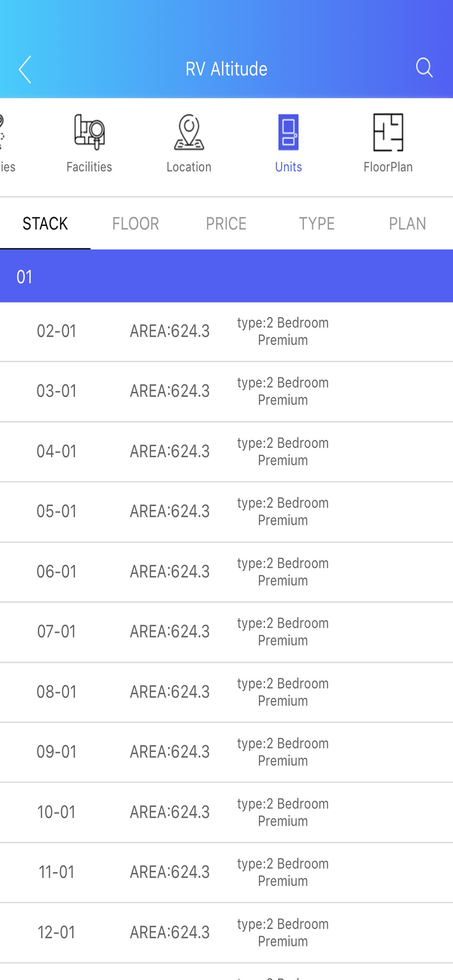This screenshot has height=980, width=453.
Task: Open the Location pin icon
Action: [189, 132]
